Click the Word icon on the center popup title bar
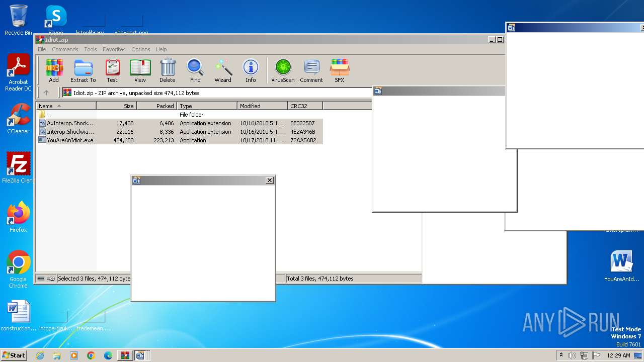This screenshot has height=362, width=644. point(136,180)
